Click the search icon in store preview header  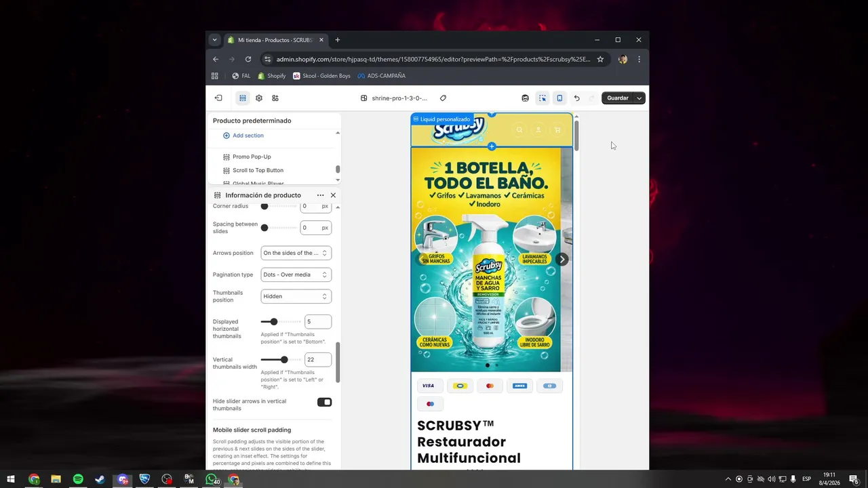tap(519, 130)
